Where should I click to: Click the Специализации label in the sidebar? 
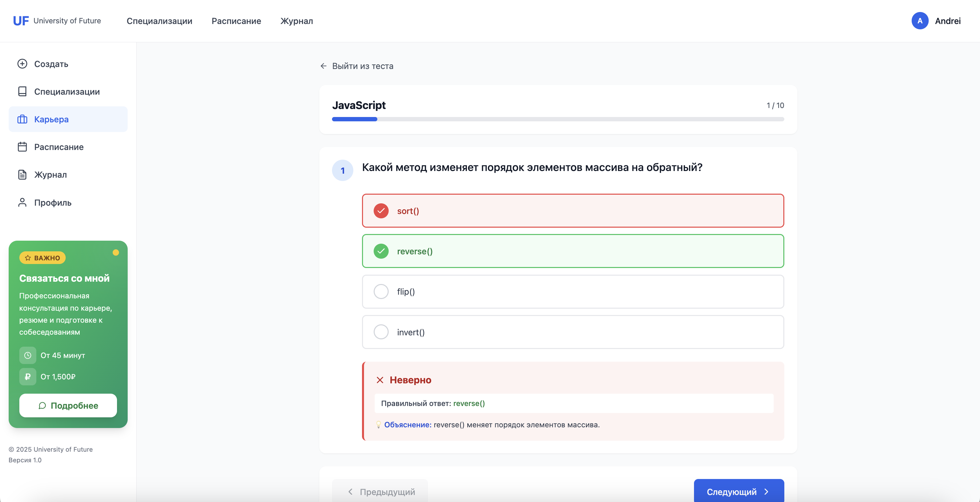(x=67, y=91)
